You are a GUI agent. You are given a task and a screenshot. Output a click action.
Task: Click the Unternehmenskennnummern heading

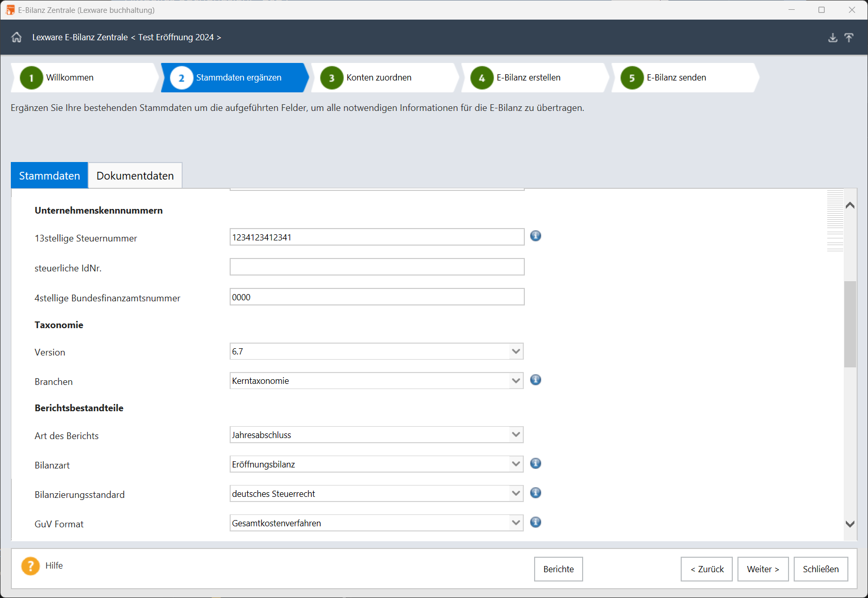click(99, 211)
